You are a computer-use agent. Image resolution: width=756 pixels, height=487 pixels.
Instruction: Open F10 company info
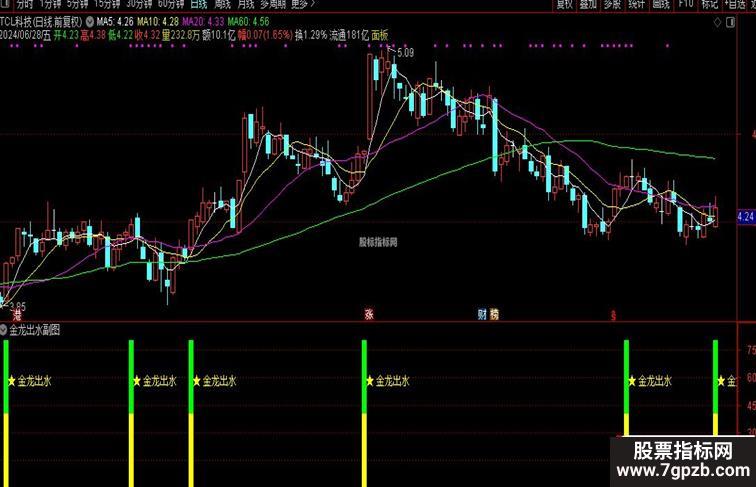685,4
